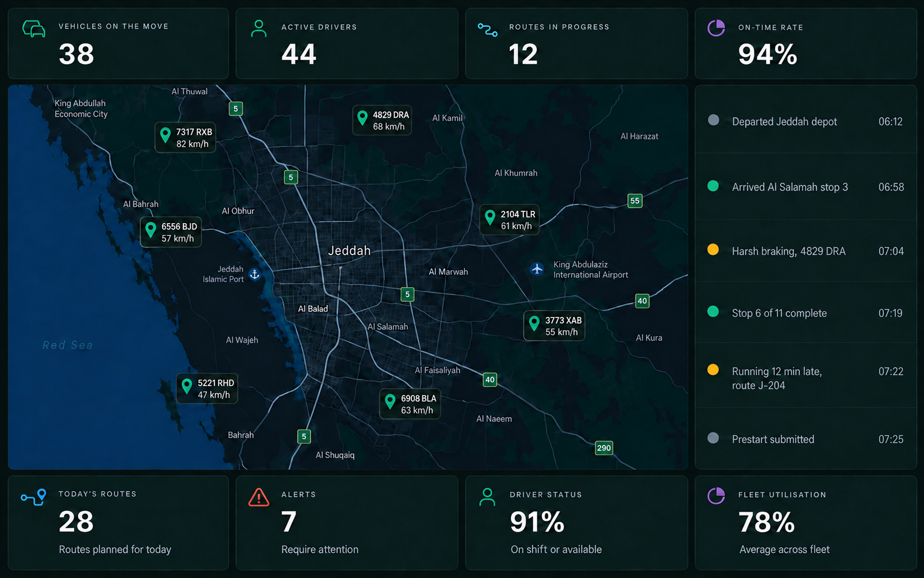This screenshot has width=924, height=578.
Task: Click the Driver Status person icon
Action: pyautogui.click(x=487, y=497)
